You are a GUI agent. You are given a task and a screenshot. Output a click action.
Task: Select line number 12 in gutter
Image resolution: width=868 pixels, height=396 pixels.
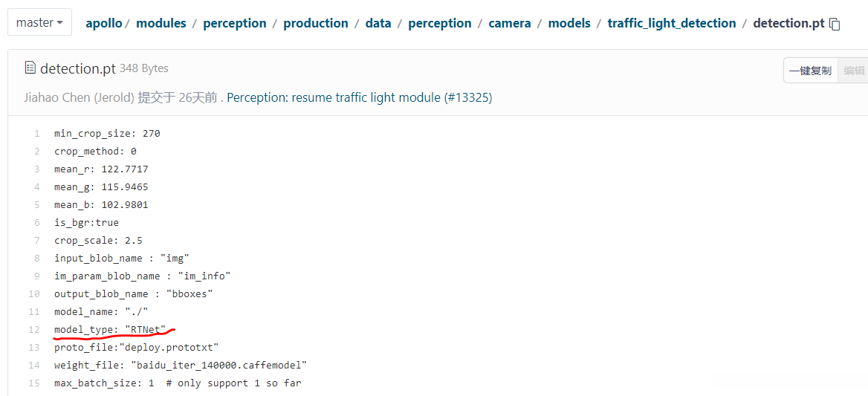tap(33, 329)
